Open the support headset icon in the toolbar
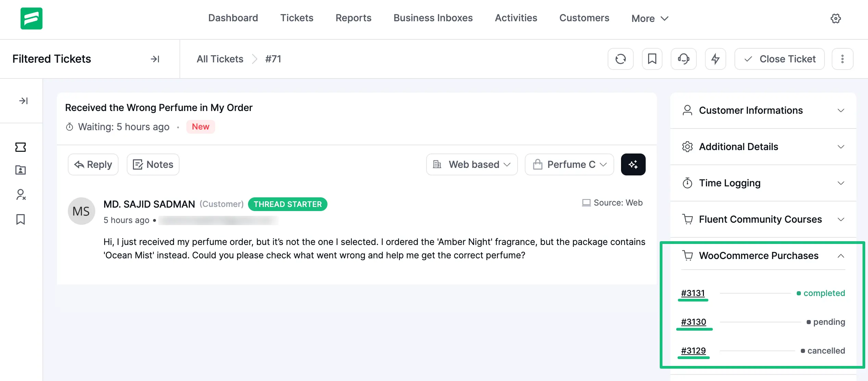Image resolution: width=868 pixels, height=381 pixels. tap(683, 59)
